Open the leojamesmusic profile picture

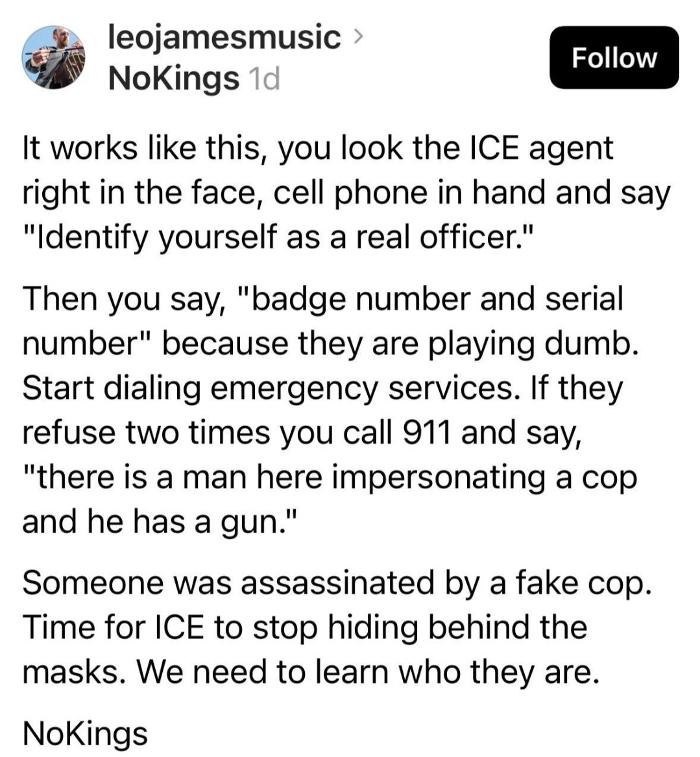click(x=53, y=58)
